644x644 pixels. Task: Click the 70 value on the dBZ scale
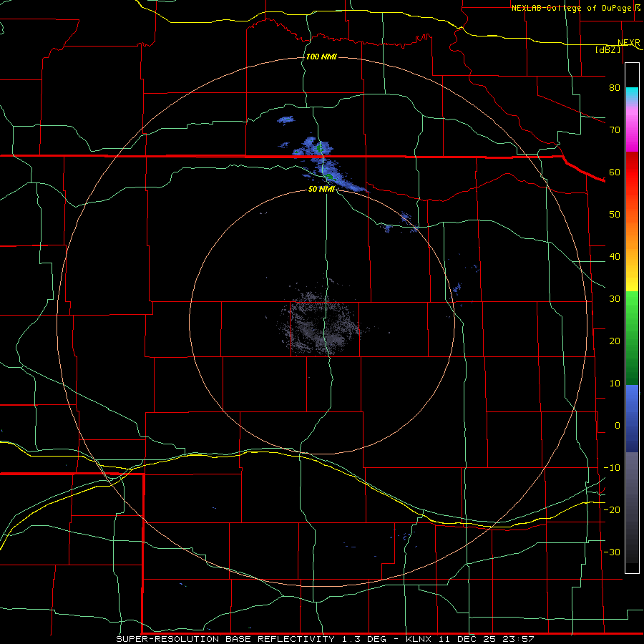click(615, 130)
